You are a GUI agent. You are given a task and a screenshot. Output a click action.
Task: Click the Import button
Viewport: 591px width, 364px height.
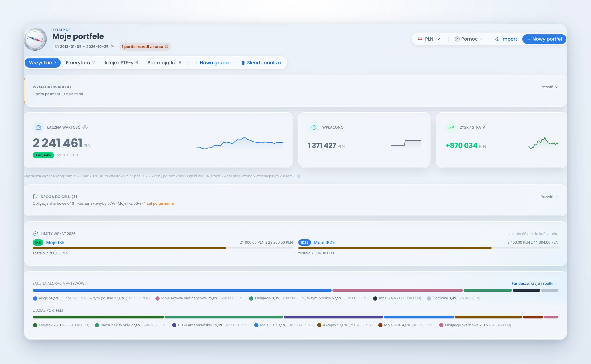point(506,39)
